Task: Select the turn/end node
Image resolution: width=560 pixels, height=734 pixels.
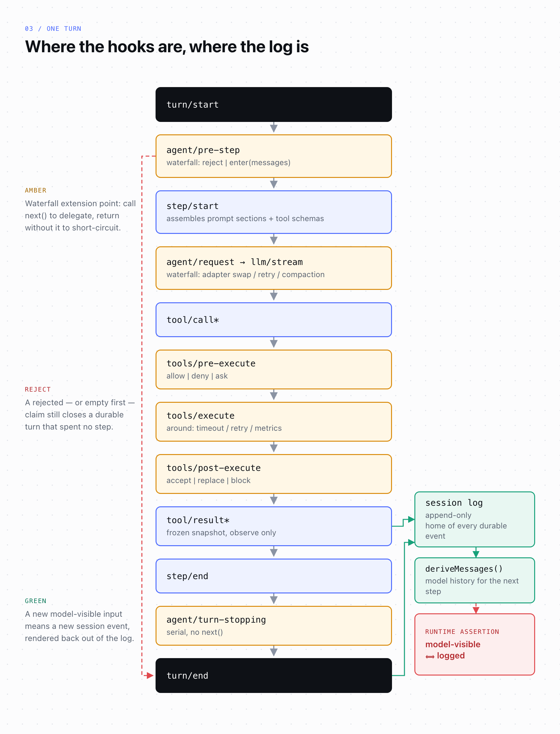Action: [x=273, y=675]
